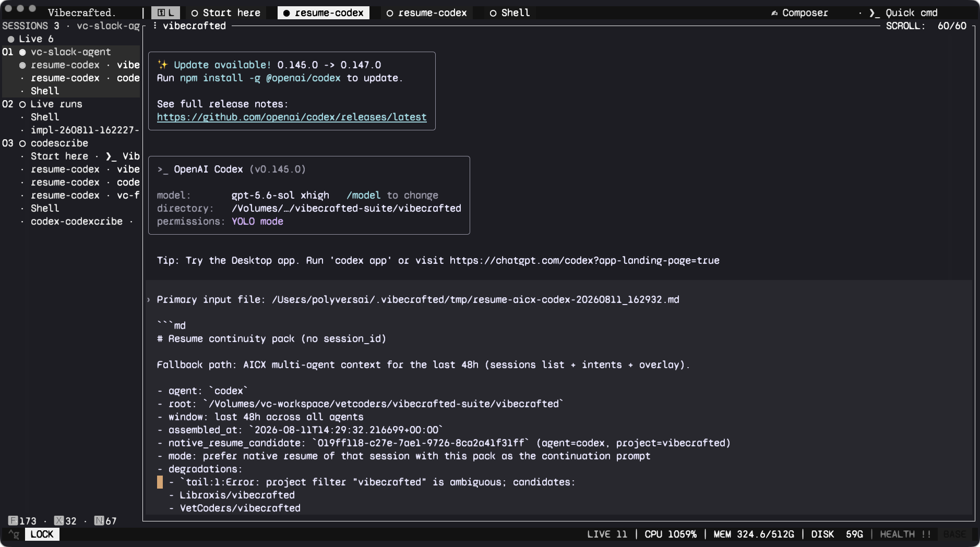The image size is (980, 547).
Task: Select session 01 vc-slack-agent
Action: [71, 52]
